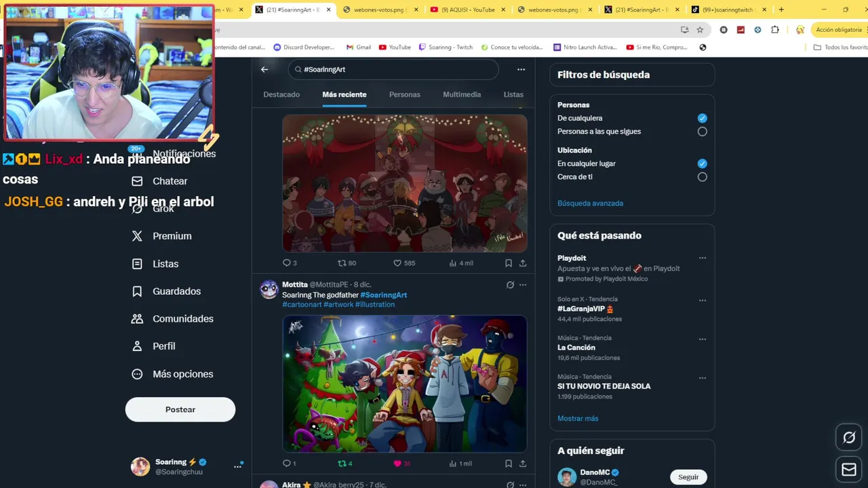Screen dimensions: 868x488
Task: Open search options three-dot menu
Action: point(521,69)
